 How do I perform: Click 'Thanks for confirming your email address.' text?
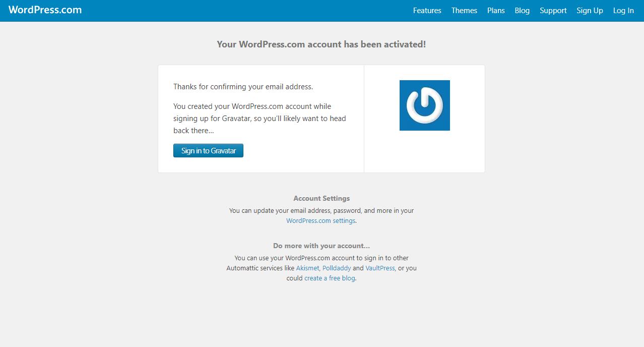click(243, 86)
